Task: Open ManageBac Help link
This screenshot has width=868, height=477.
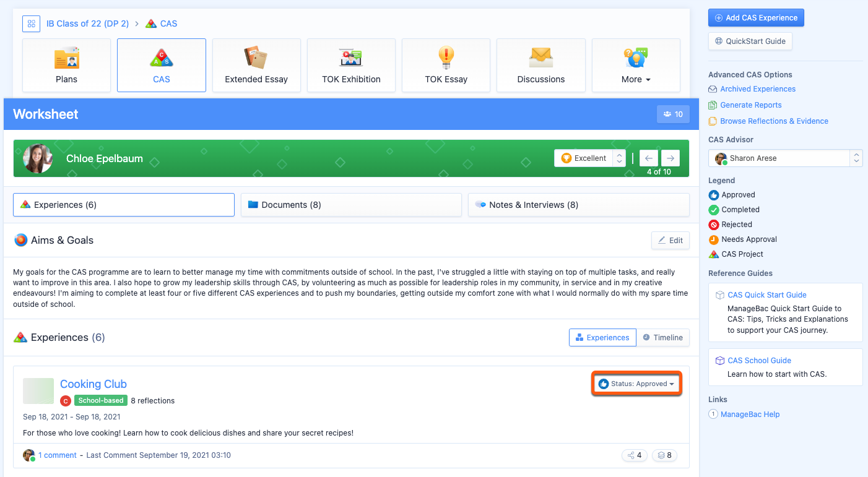Action: (750, 415)
